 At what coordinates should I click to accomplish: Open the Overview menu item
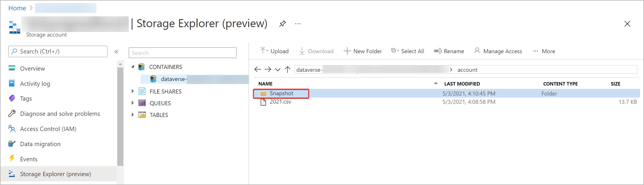(x=32, y=69)
